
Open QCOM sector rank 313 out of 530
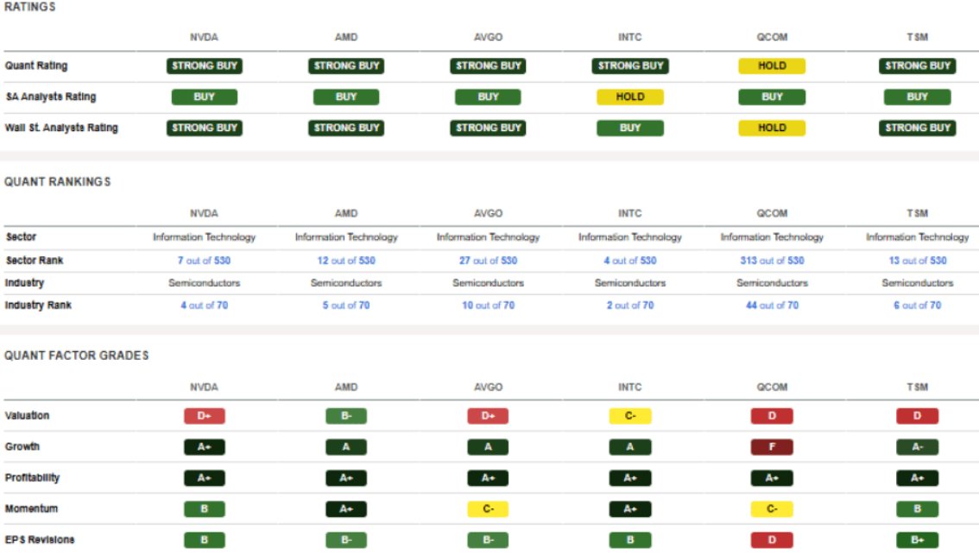click(772, 261)
